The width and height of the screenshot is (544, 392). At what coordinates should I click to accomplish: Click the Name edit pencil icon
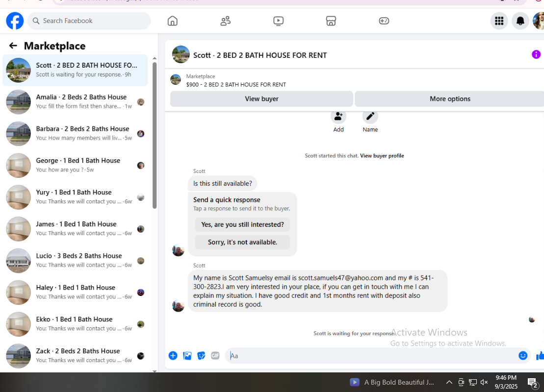point(370,117)
